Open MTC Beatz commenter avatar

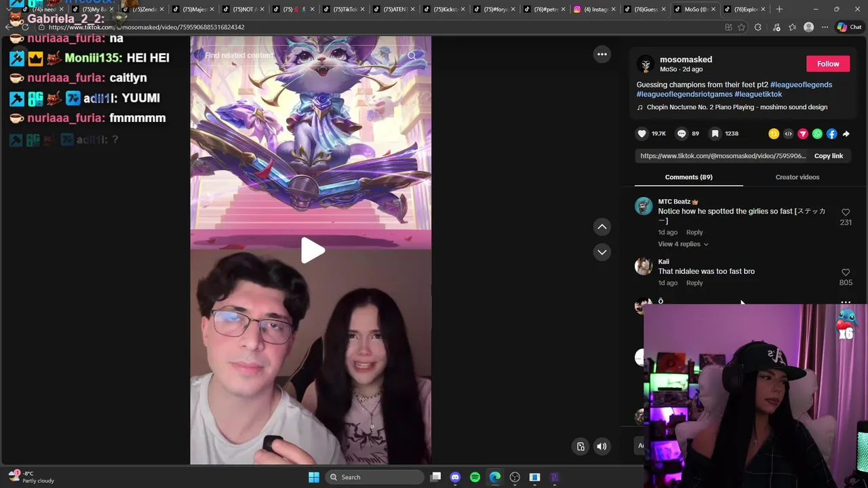pyautogui.click(x=644, y=206)
